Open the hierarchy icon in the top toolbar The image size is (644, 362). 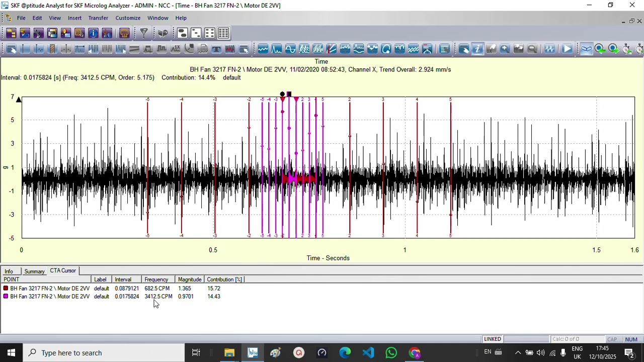[x=11, y=33]
